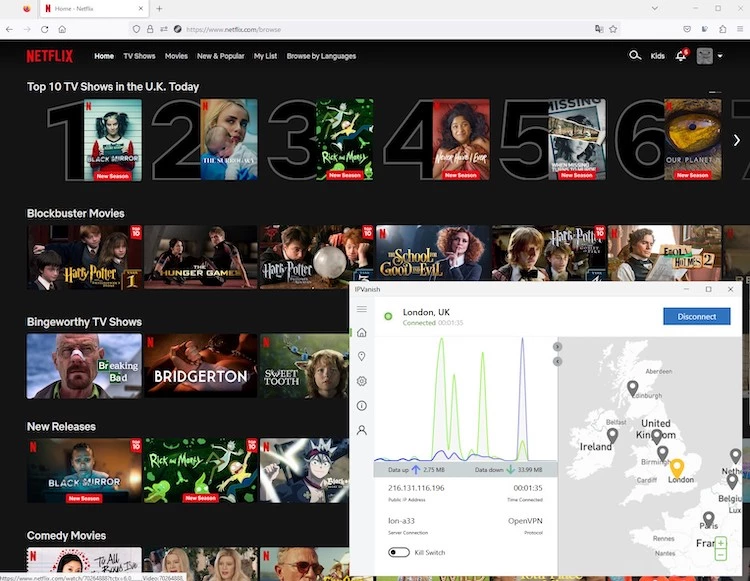750x581 pixels.
Task: Open the IPVanish information icon
Action: pos(361,406)
